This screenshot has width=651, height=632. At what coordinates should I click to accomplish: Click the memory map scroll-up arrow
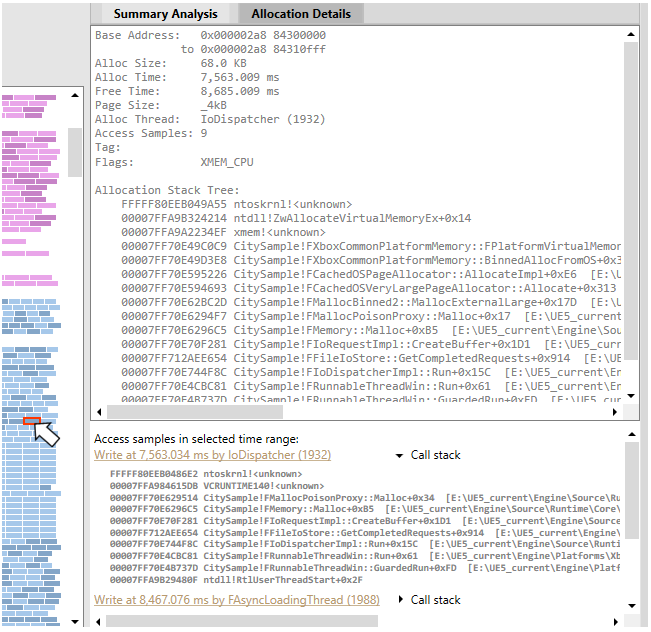coord(75,96)
